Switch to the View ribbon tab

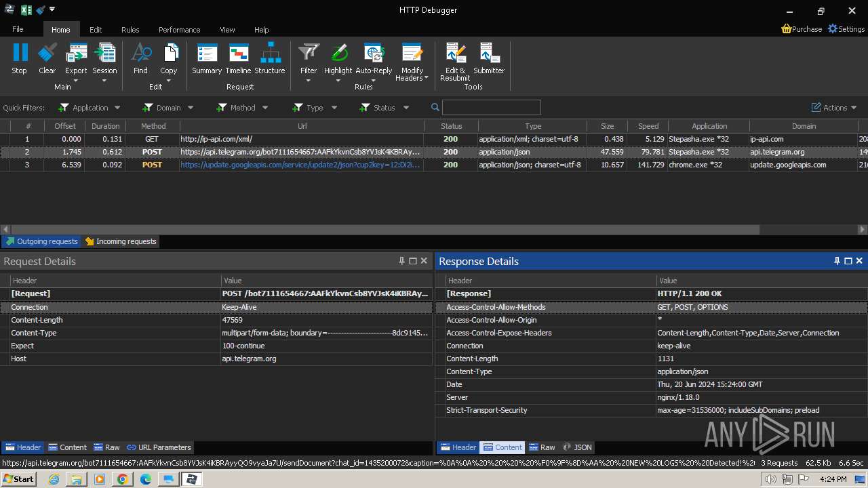(227, 30)
